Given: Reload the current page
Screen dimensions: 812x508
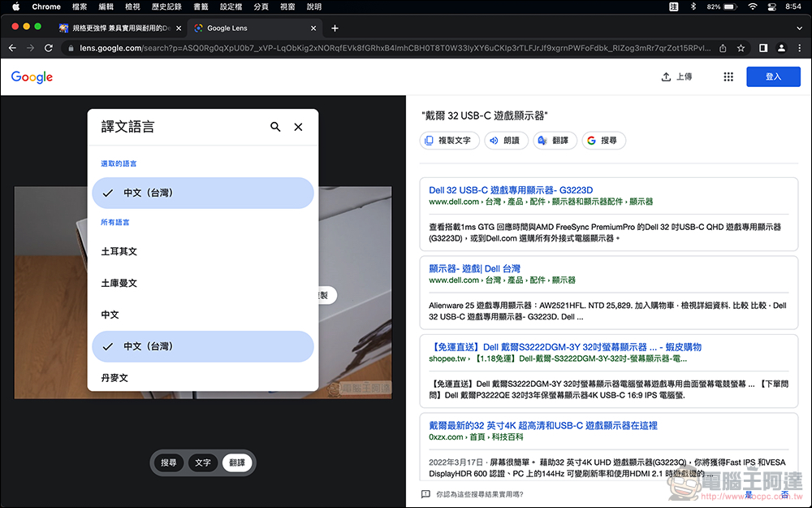Looking at the screenshot, I should 49,48.
